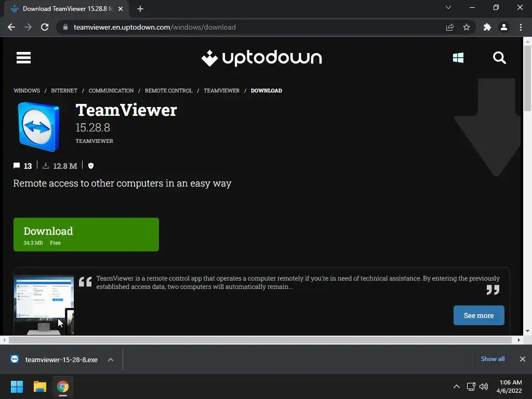The width and height of the screenshot is (532, 399).
Task: Go back in Chrome
Action: [x=11, y=27]
